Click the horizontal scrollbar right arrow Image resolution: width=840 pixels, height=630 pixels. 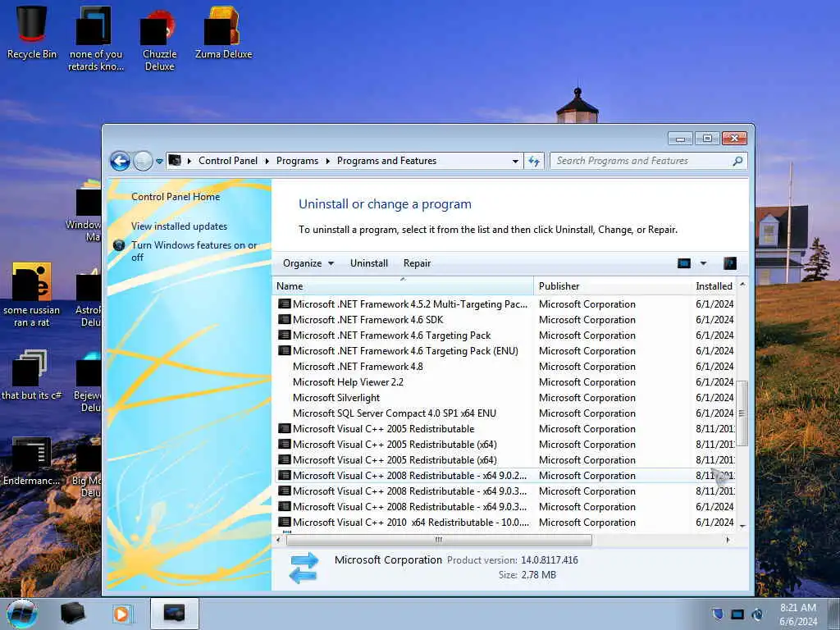728,540
